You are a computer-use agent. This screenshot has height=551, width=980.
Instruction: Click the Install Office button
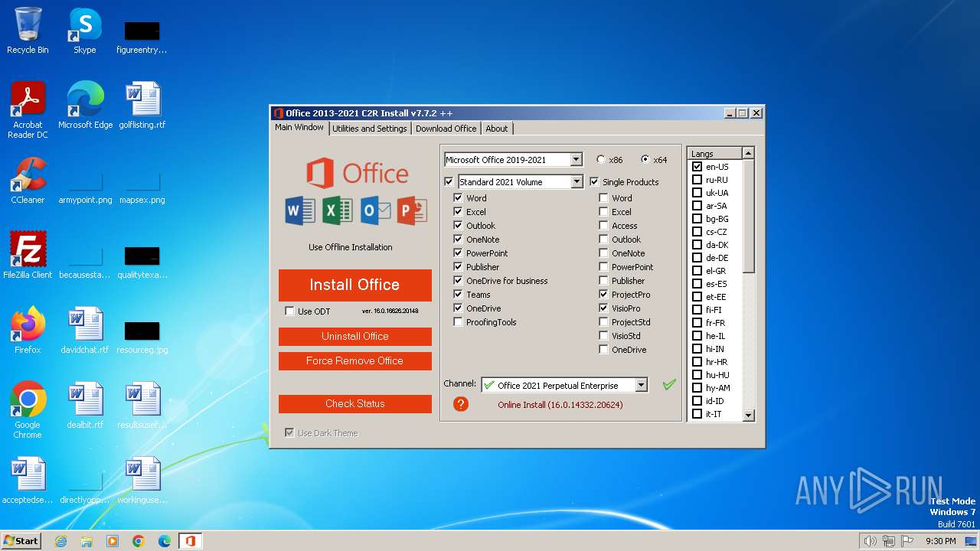(x=354, y=285)
